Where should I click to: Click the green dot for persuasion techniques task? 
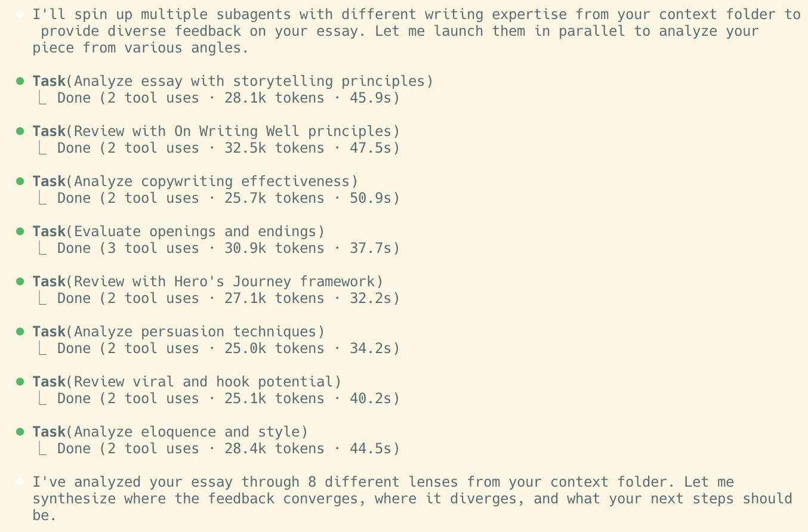pyautogui.click(x=20, y=332)
